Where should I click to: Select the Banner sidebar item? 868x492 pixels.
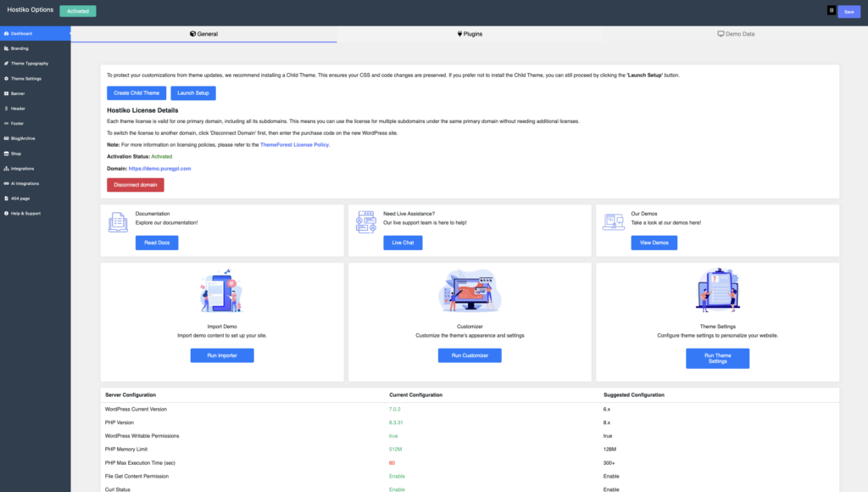pos(35,93)
